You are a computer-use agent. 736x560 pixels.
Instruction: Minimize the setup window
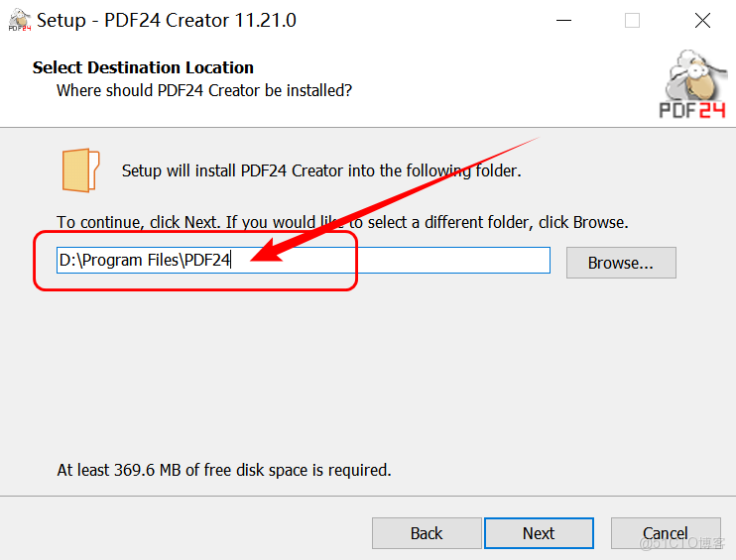point(563,20)
